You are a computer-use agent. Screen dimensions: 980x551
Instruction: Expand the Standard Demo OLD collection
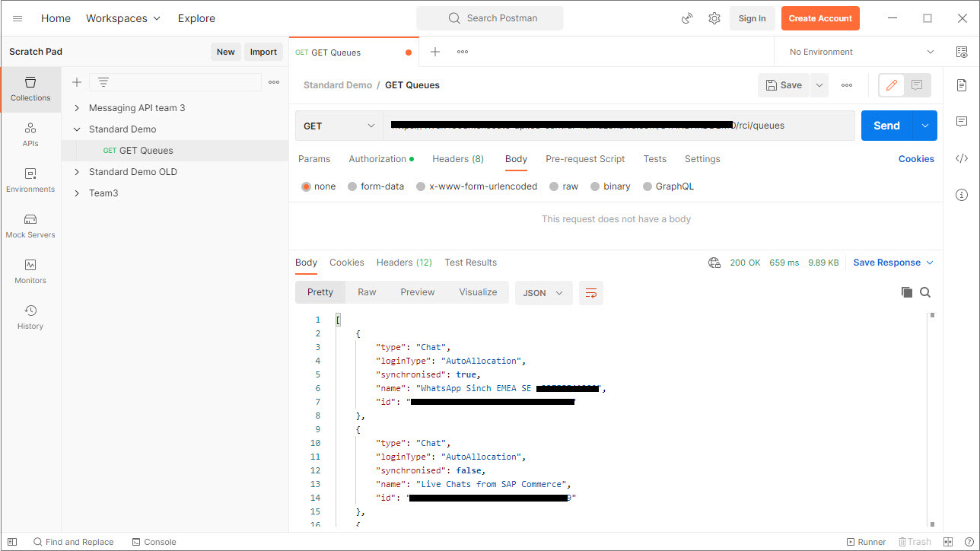click(77, 172)
